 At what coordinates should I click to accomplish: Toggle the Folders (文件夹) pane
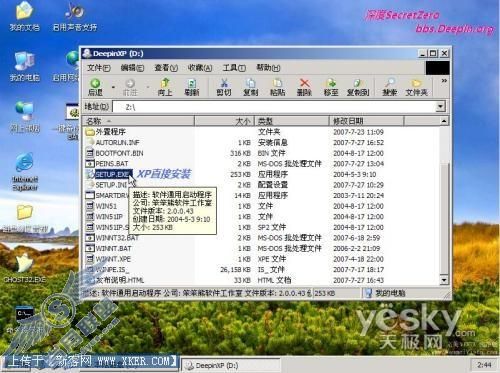[x=416, y=87]
